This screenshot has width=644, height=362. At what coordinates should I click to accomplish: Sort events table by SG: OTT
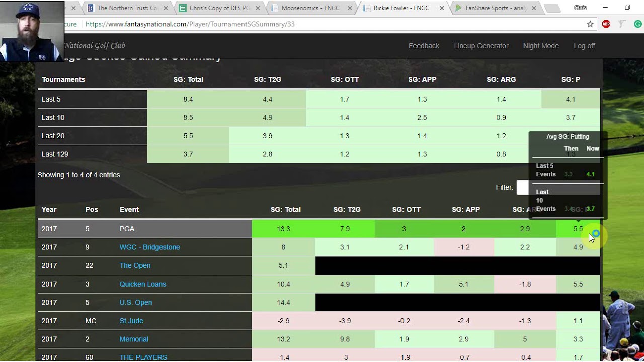pyautogui.click(x=406, y=209)
